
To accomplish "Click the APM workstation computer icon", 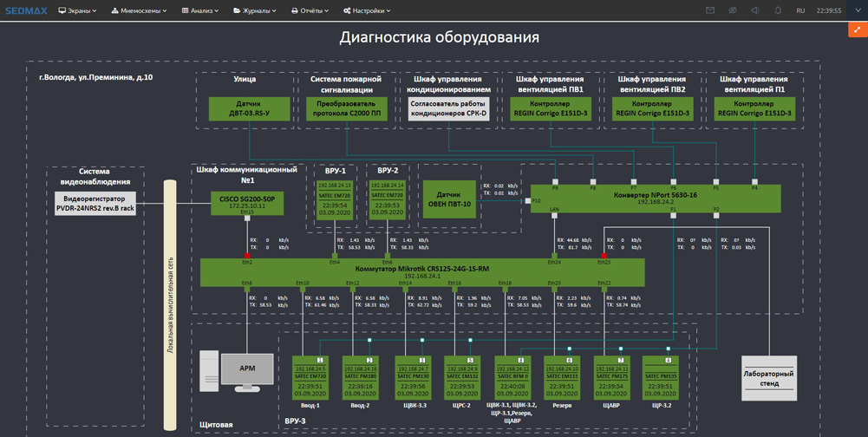I will (247, 369).
